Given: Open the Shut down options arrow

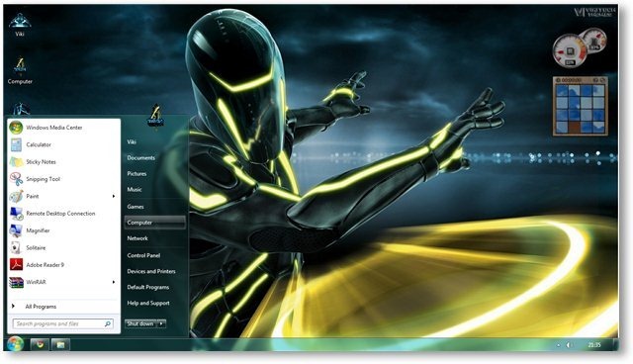Looking at the screenshot, I should (161, 323).
